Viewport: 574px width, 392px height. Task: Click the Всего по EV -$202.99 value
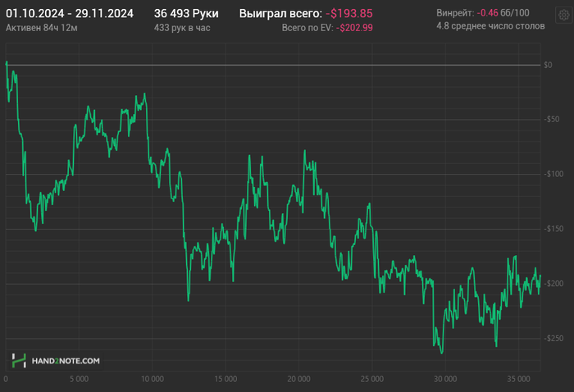click(x=354, y=27)
